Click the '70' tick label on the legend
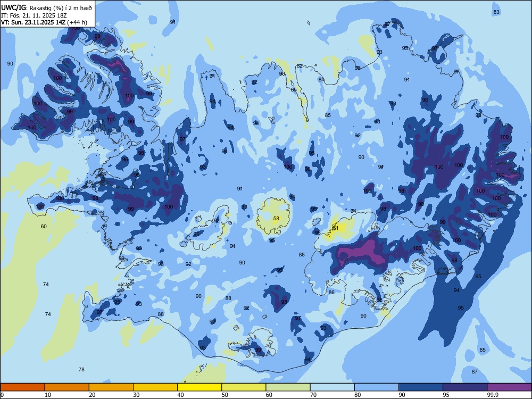The width and height of the screenshot is (532, 399). coord(313,395)
